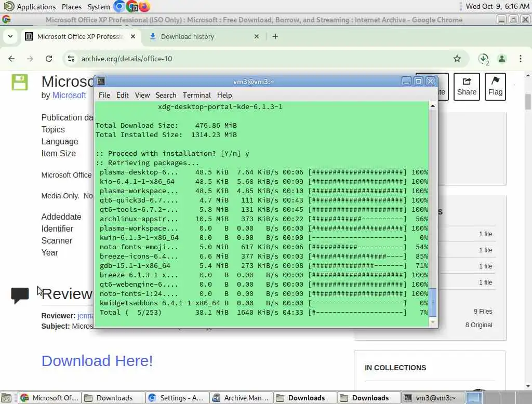Open the Chrome profile icon
Viewport: 532px width, 404px height.
click(x=502, y=59)
